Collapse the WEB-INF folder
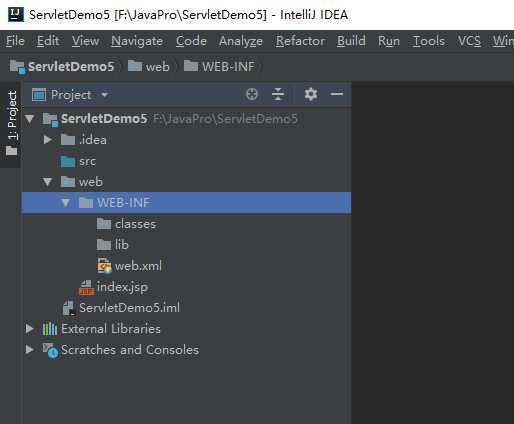The image size is (514, 424). click(65, 202)
